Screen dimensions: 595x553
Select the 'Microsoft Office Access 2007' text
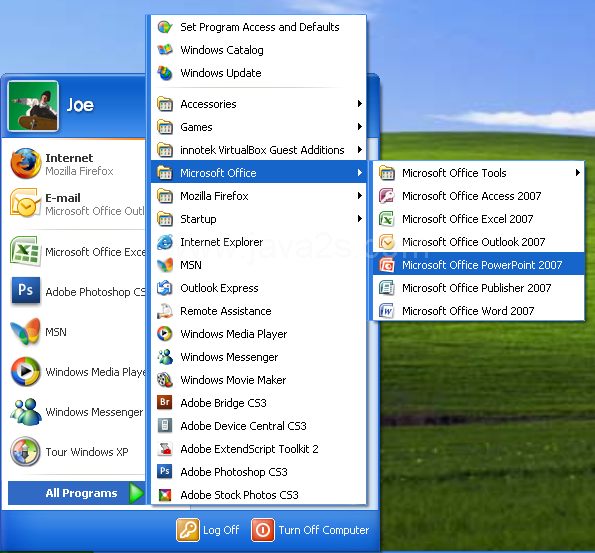click(x=472, y=196)
